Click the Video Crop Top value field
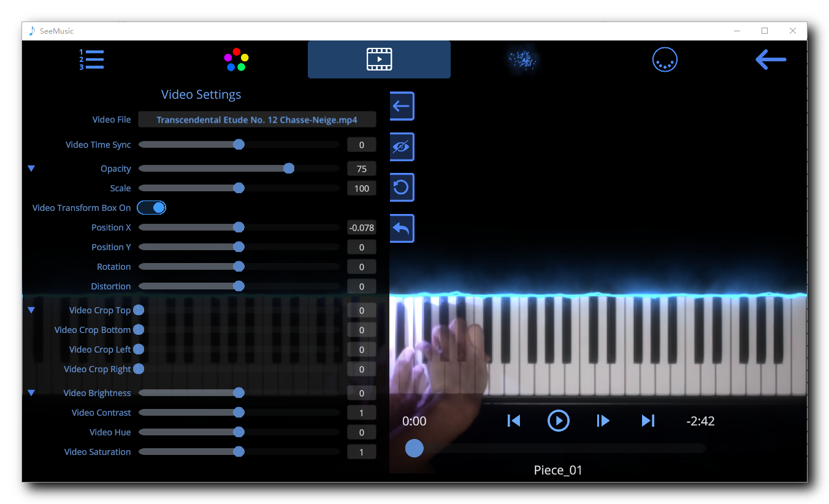829x504 pixels. [362, 310]
